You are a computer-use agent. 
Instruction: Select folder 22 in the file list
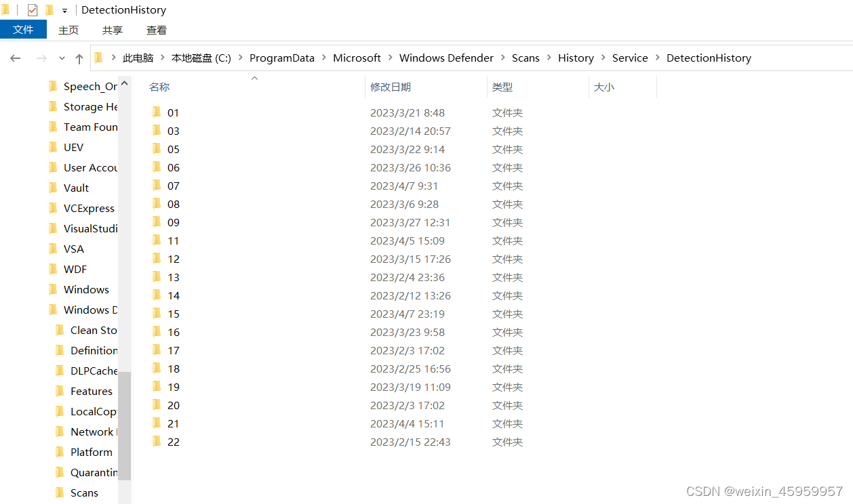click(x=174, y=442)
